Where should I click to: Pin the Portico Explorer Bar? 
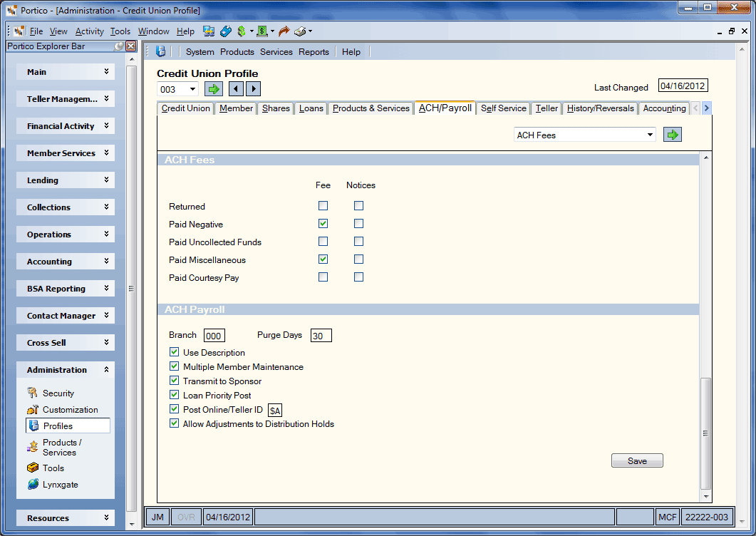118,46
